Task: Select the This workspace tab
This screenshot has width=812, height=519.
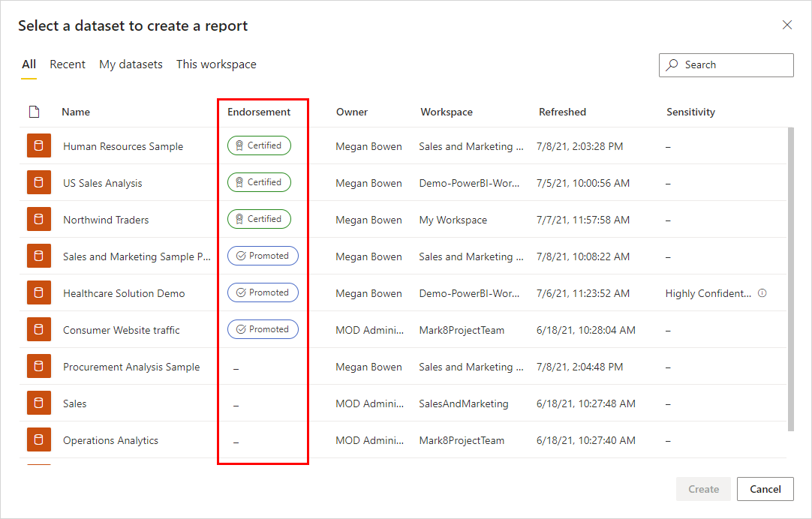Action: pyautogui.click(x=216, y=64)
